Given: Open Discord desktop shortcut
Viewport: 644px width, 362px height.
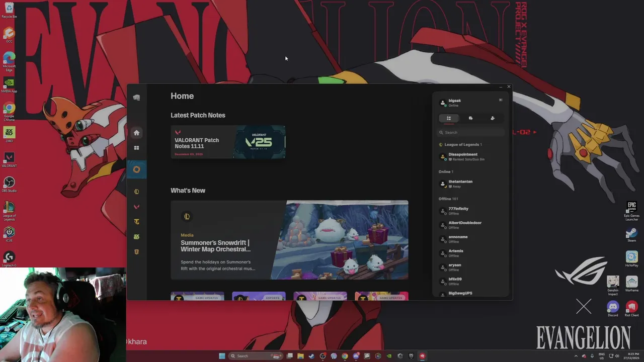Looking at the screenshot, I should pyautogui.click(x=613, y=309).
